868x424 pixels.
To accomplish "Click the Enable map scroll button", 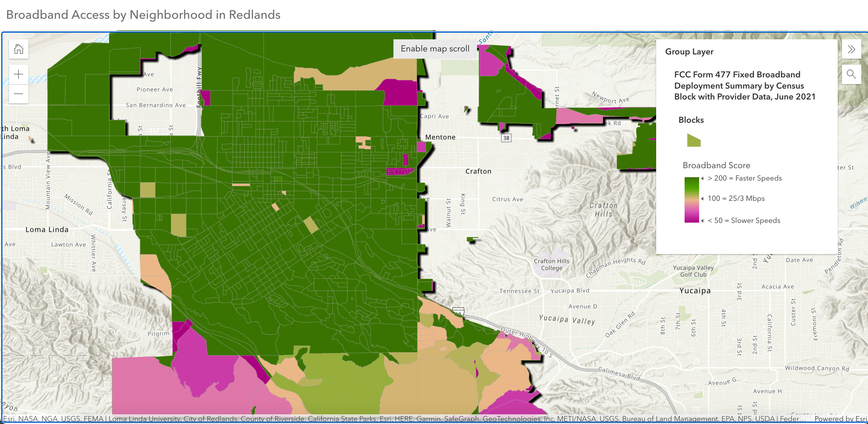I will pos(435,49).
